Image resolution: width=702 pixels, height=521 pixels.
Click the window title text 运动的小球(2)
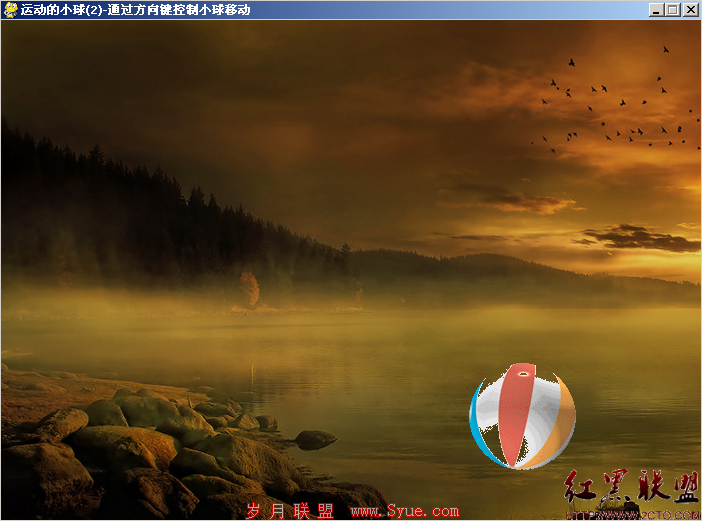pos(61,10)
